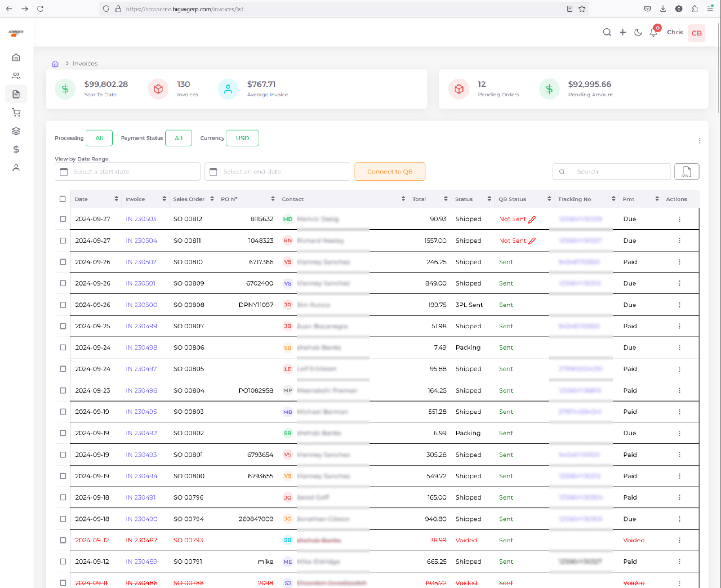This screenshot has width=721, height=588.
Task: Open the Payment Status All filter dropdown
Action: click(x=179, y=138)
